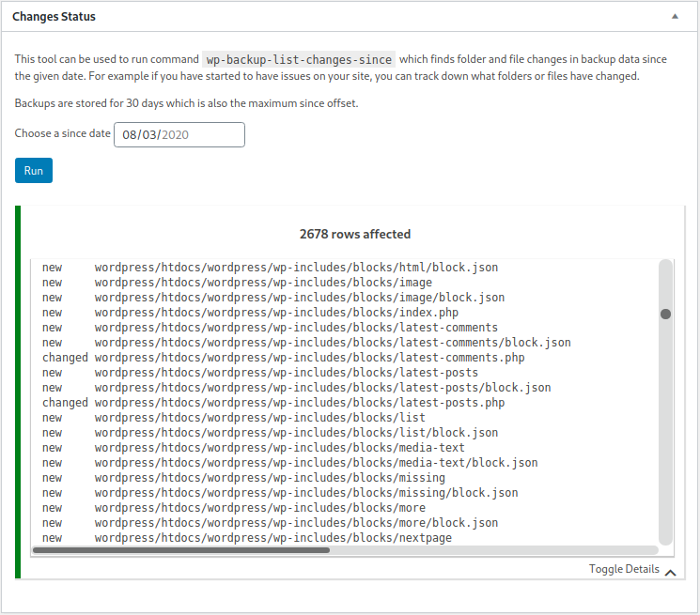Screen dimensions: 700x615
Task: Click the horizontal scrollbar in results
Action: tap(181, 550)
